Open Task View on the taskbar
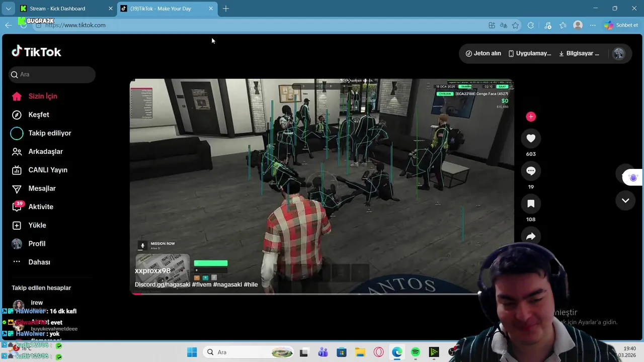The image size is (644, 362). (x=304, y=352)
